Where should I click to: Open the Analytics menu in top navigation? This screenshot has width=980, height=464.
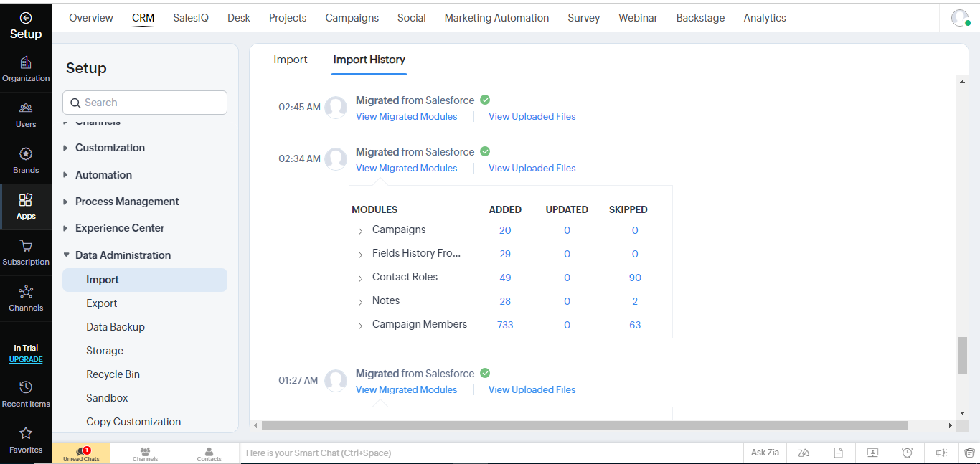(x=764, y=18)
